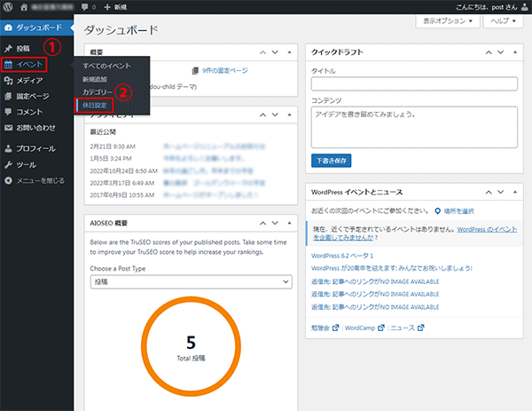Screen dimensions: 532x411
Task: Click the コンテンツ textarea in クイックドラフト
Action: click(414, 127)
